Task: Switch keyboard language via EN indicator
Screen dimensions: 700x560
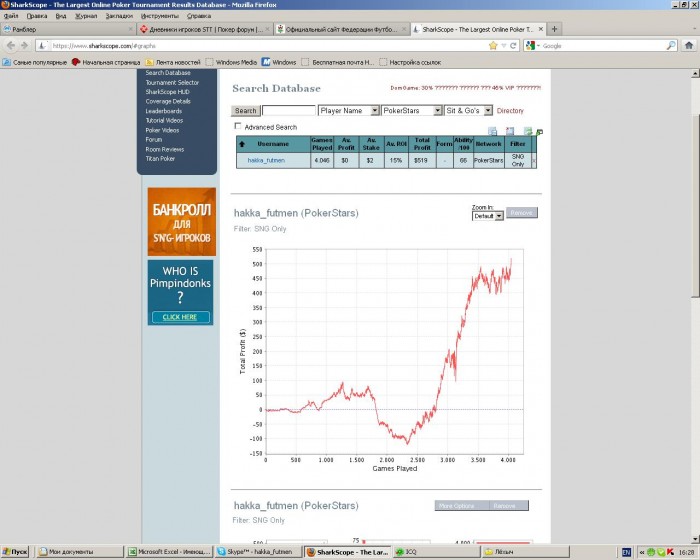Action: pos(626,552)
